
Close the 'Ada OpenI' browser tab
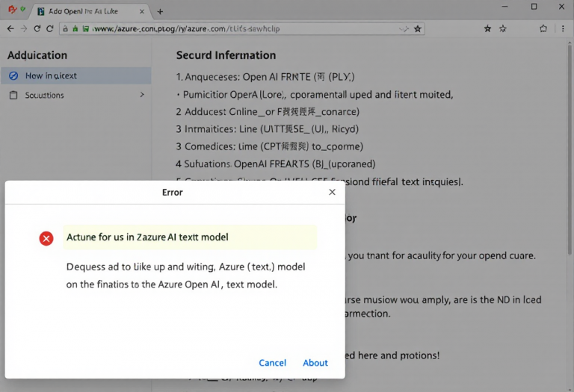[143, 11]
